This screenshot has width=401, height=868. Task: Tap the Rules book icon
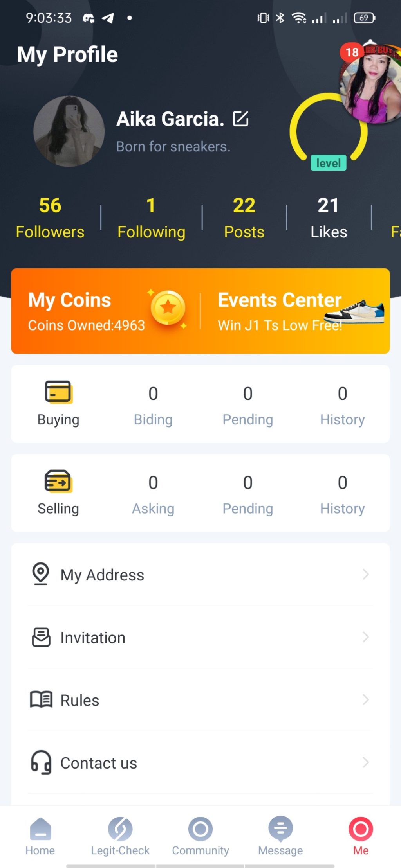point(41,700)
